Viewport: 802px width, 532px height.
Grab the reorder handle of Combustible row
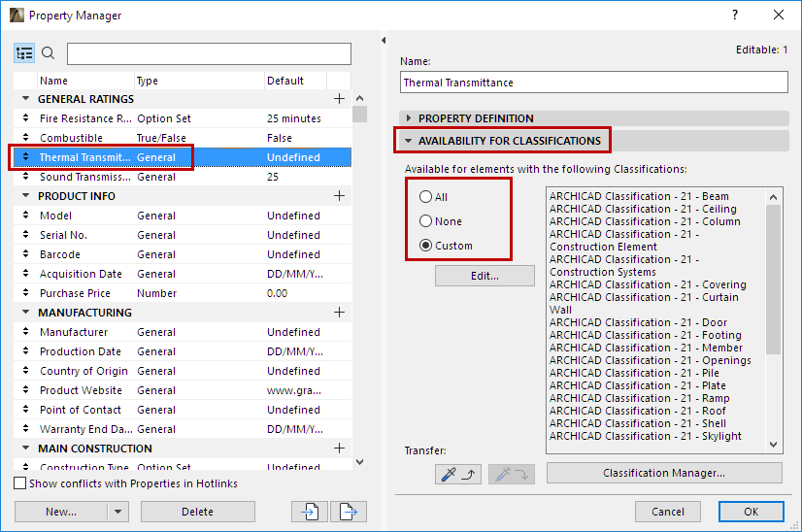pos(25,138)
